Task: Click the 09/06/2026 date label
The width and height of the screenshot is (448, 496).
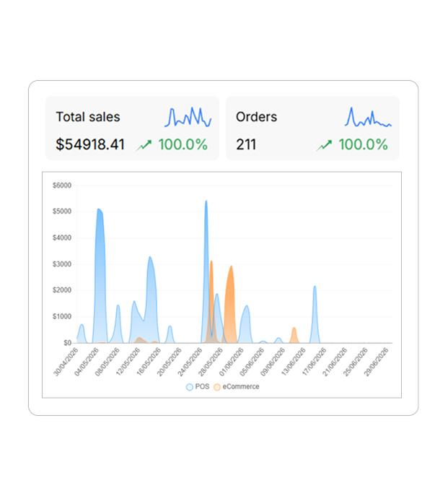Action: click(x=273, y=362)
